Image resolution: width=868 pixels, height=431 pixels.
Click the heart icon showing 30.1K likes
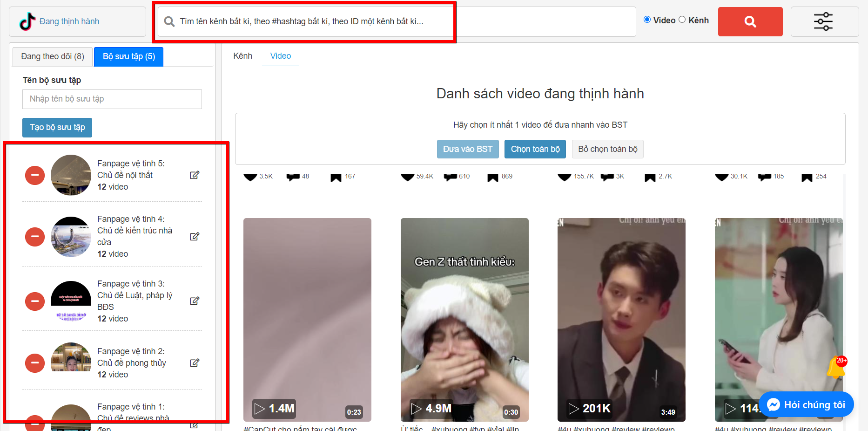(722, 177)
